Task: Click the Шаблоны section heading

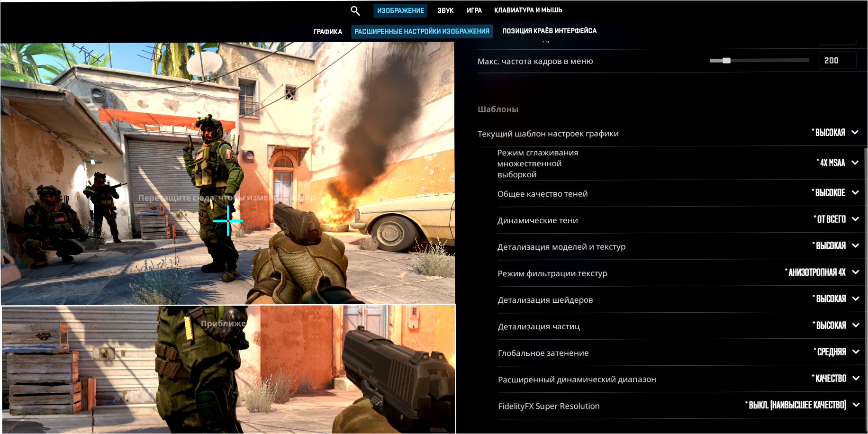Action: point(498,109)
